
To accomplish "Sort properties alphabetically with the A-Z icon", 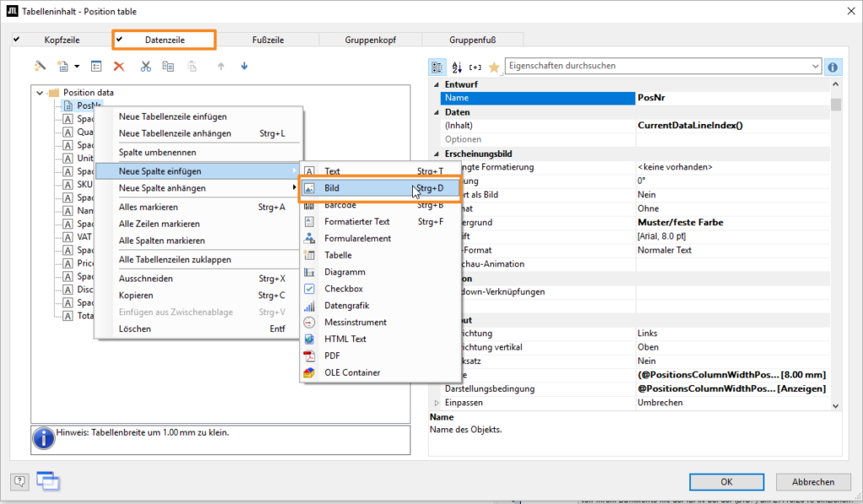I will [x=457, y=67].
